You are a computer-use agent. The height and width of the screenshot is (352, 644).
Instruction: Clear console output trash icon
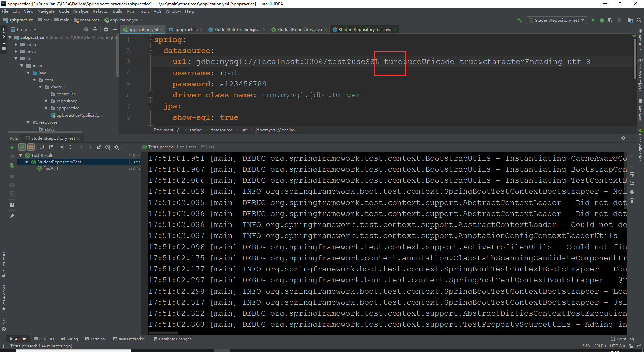point(632,201)
